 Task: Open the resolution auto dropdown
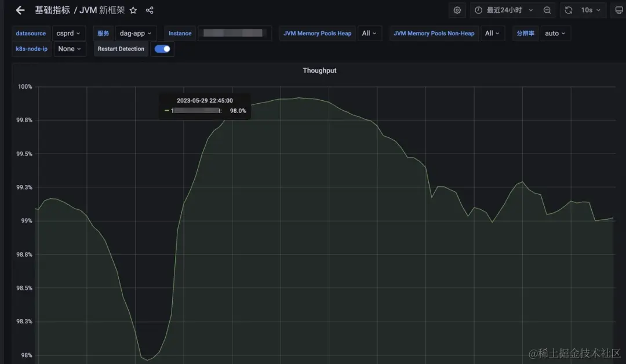pyautogui.click(x=555, y=33)
